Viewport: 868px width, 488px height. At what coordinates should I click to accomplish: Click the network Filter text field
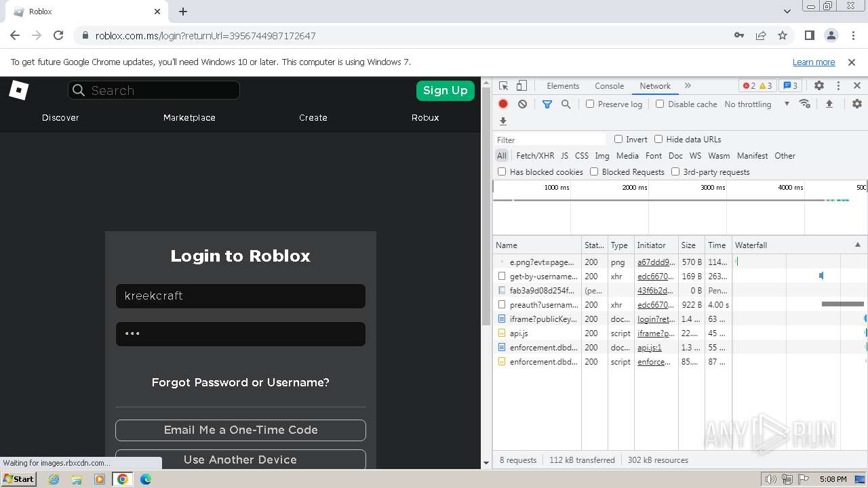point(550,140)
